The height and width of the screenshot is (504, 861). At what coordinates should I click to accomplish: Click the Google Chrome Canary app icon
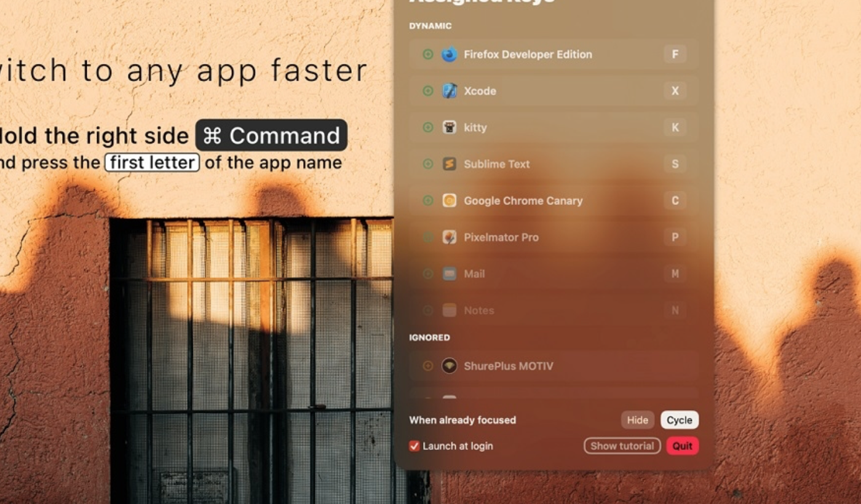click(x=450, y=200)
